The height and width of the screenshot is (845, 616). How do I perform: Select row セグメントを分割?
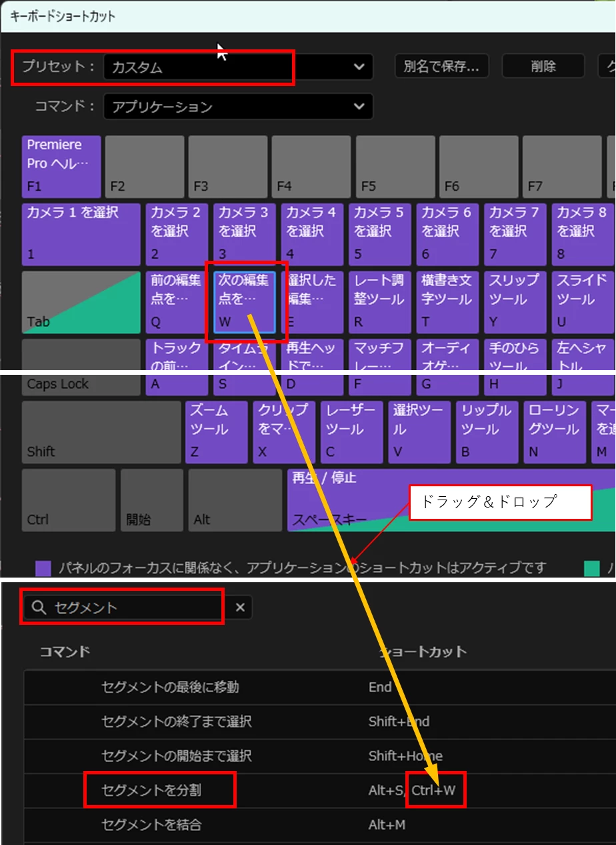coord(320,791)
